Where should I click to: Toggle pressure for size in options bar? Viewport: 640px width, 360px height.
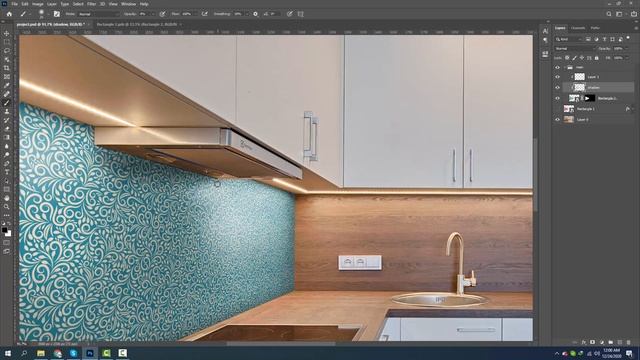coord(289,14)
